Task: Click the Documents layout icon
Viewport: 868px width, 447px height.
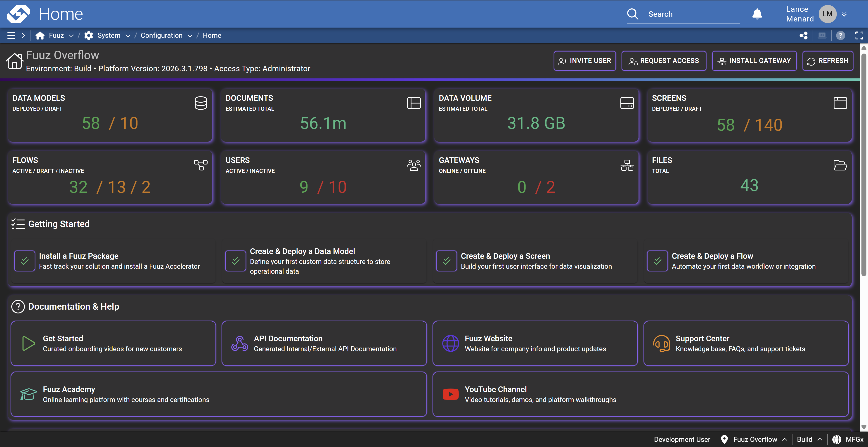Action: click(x=414, y=103)
